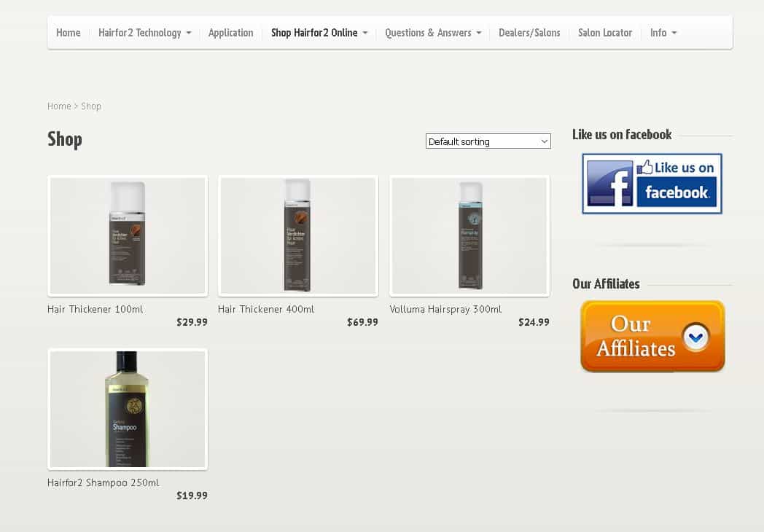Expand arrow next to Info
This screenshot has height=532, width=764.
[674, 33]
